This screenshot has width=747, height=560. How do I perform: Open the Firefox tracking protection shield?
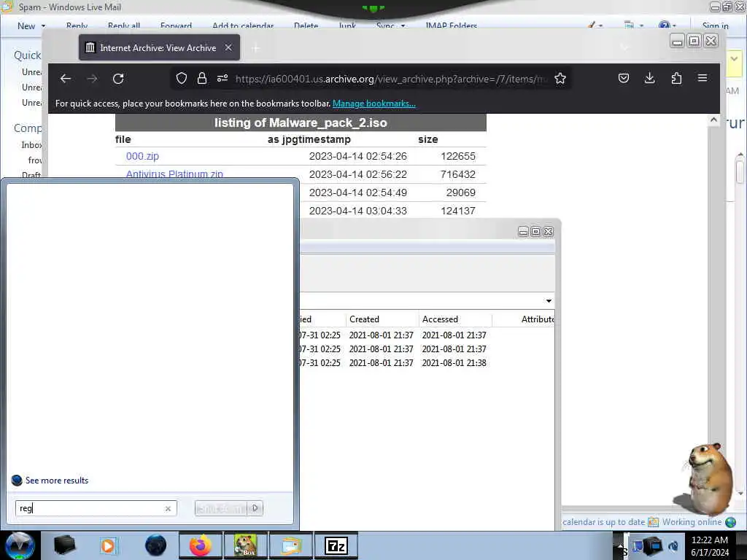point(182,79)
